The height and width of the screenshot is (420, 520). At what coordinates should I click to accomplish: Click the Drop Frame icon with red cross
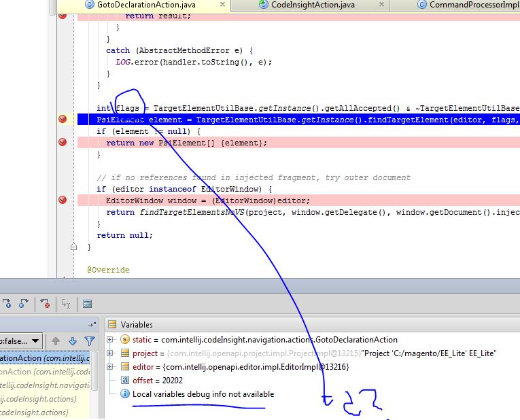(x=45, y=304)
